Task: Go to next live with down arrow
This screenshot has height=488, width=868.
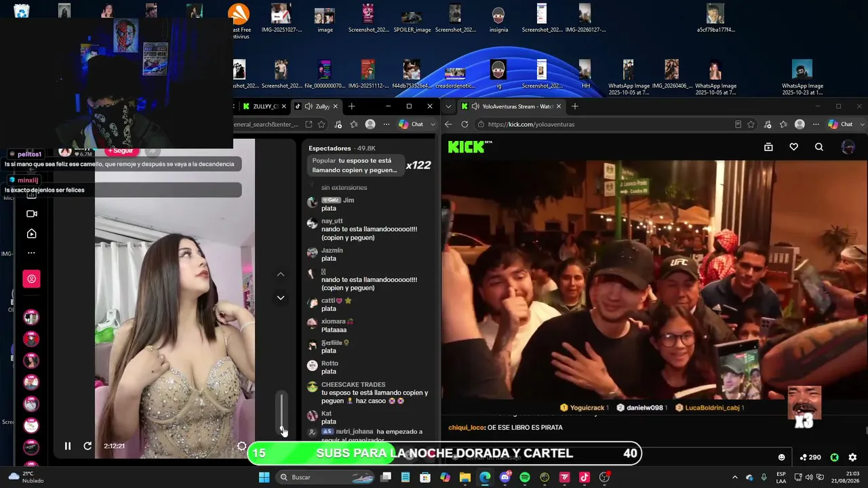Action: [x=281, y=298]
